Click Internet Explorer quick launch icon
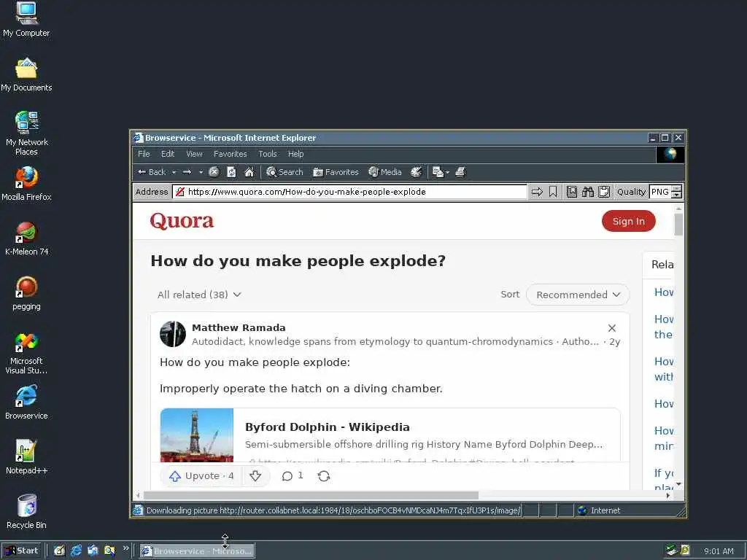The height and width of the screenshot is (560, 747). pyautogui.click(x=76, y=551)
